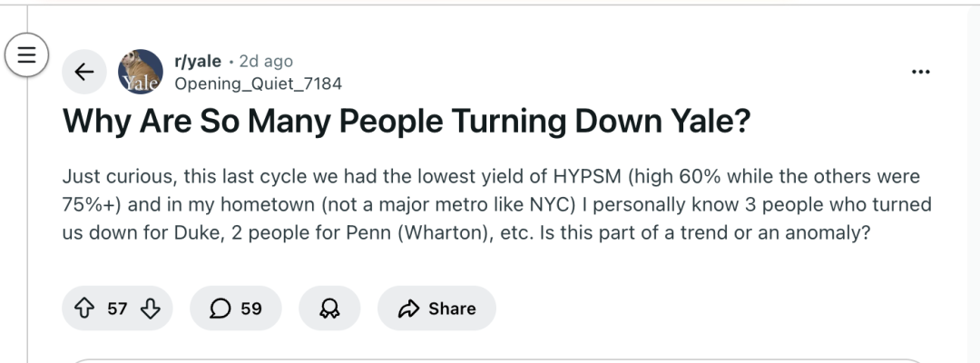Downvote the post
Viewport: 980px width, 363px height.
point(150,309)
